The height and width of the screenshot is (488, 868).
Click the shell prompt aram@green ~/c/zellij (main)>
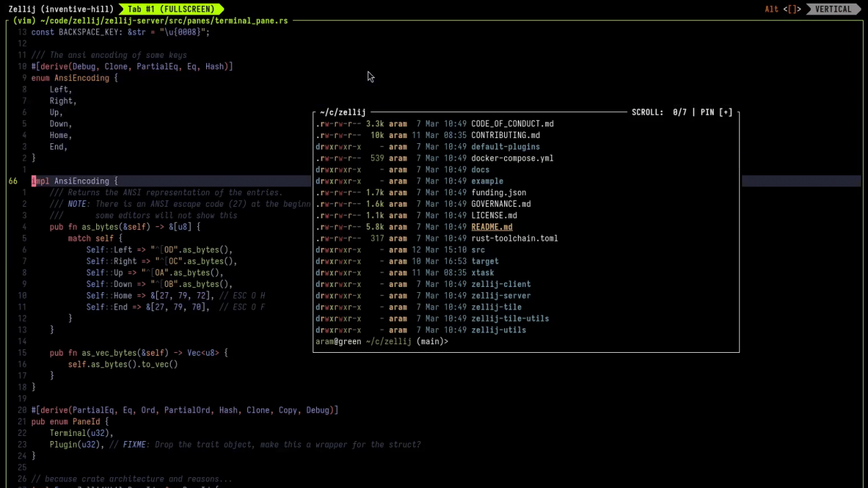[x=382, y=342]
